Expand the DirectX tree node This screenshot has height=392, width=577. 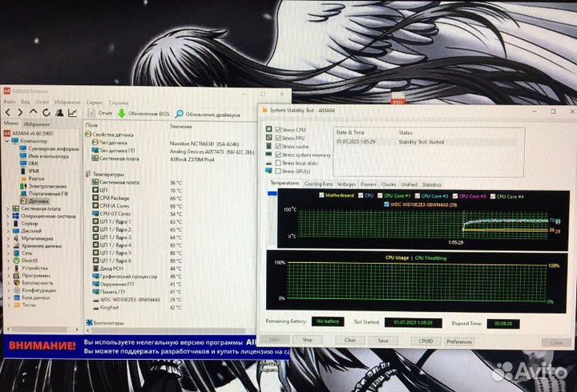click(8, 261)
